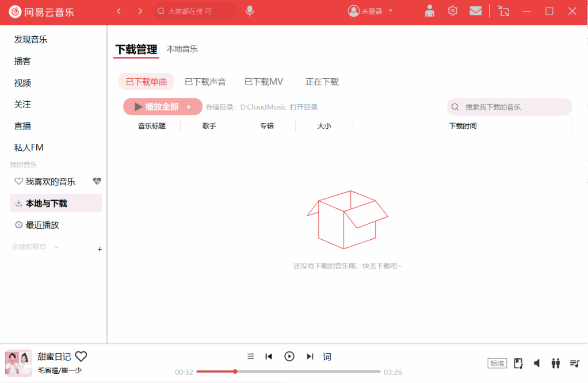Image resolution: width=588 pixels, height=383 pixels.
Task: Open 标准 audio quality selector
Action: (497, 363)
